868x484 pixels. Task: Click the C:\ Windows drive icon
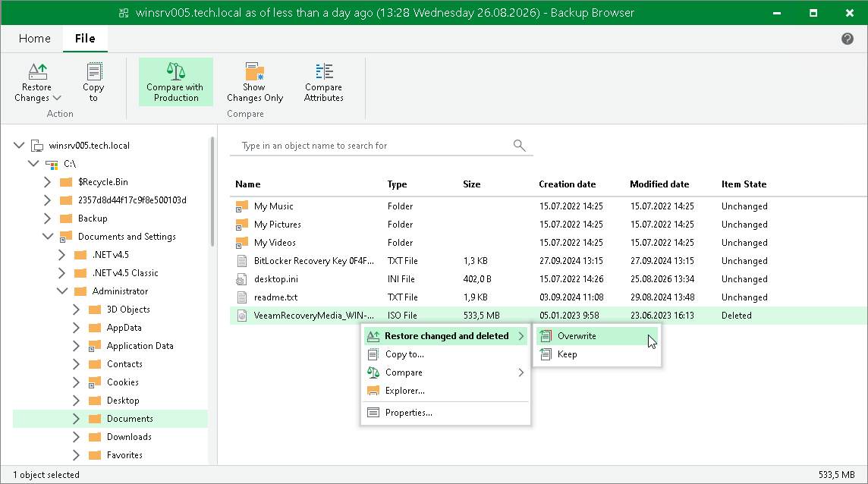(52, 164)
